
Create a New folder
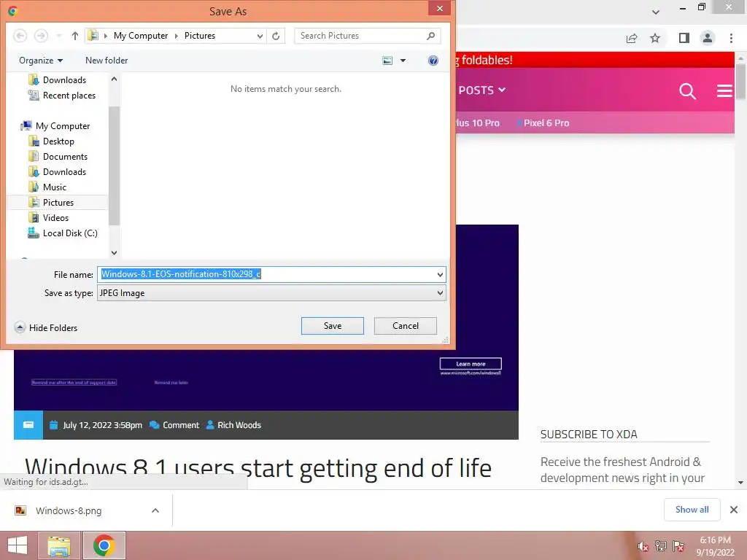pos(107,61)
